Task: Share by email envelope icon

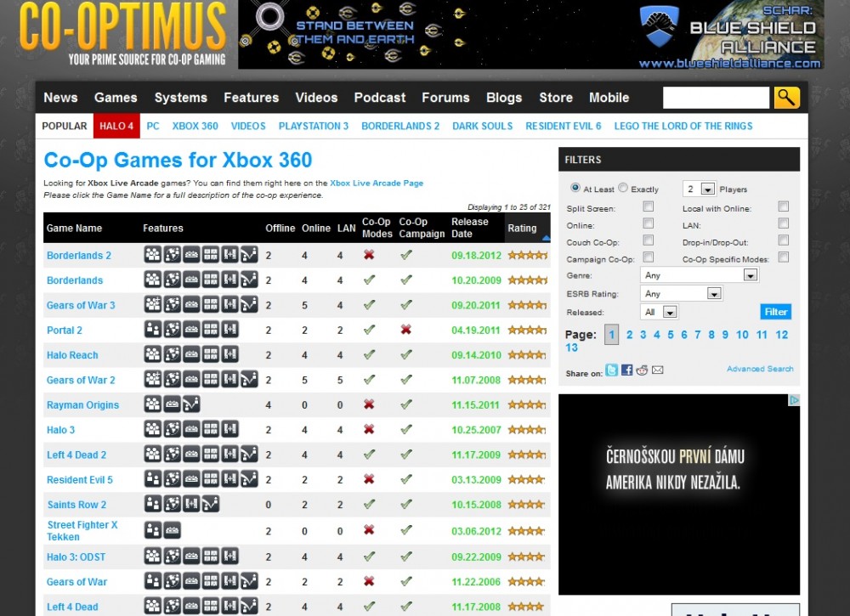Action: coord(657,370)
